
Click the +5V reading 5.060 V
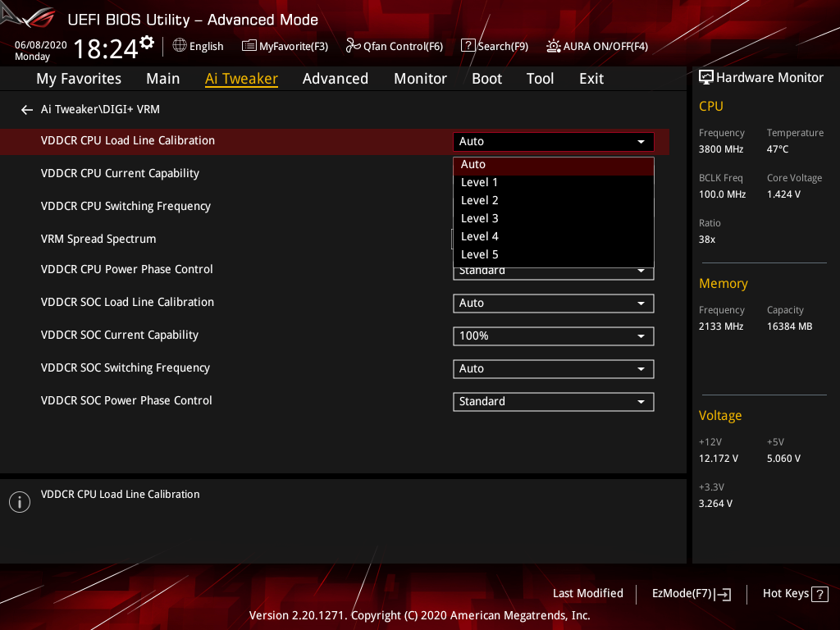[x=783, y=459]
